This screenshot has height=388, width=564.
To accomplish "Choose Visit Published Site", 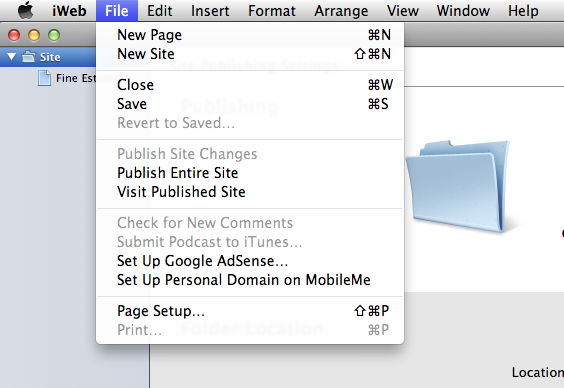I will (250, 192).
